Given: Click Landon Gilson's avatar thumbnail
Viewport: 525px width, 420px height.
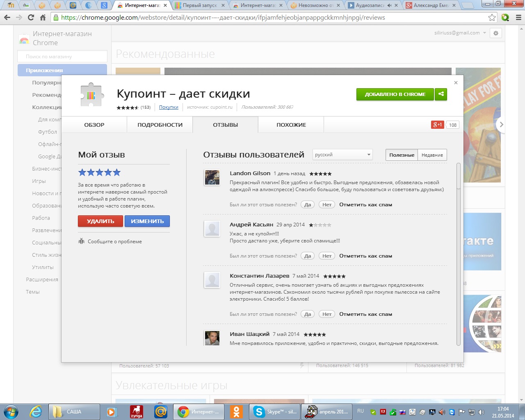Looking at the screenshot, I should tap(212, 178).
